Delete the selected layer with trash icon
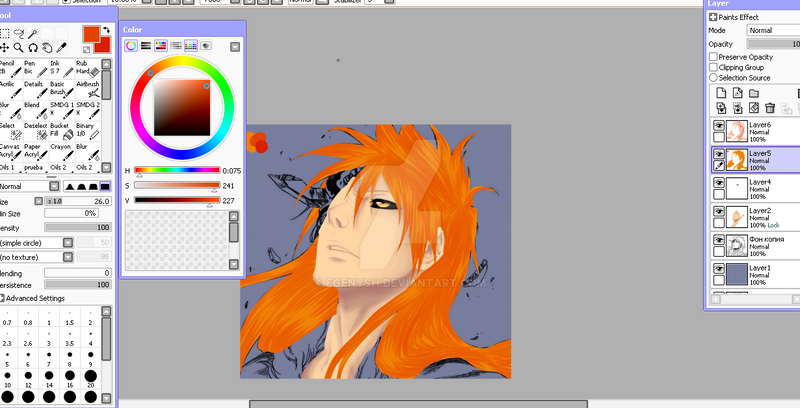 point(770,108)
